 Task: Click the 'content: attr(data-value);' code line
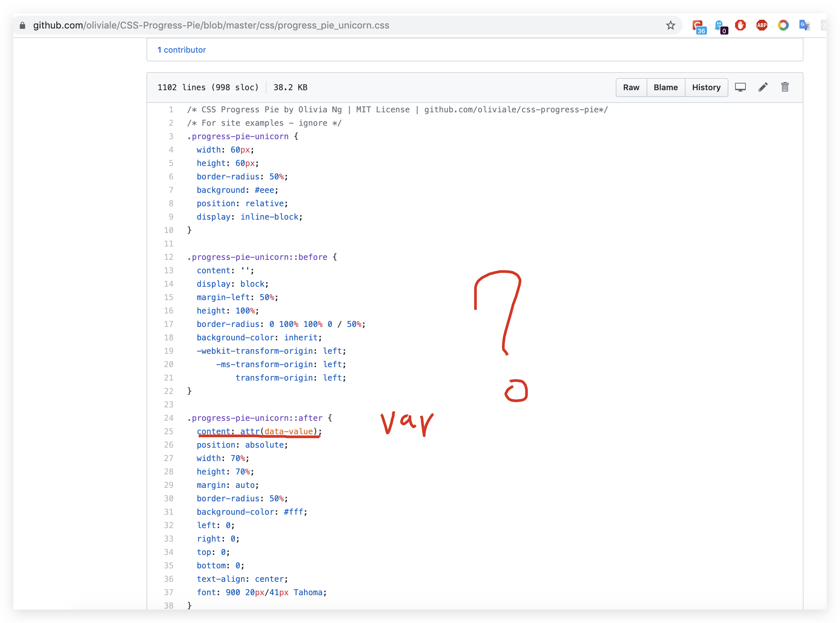coord(259,432)
